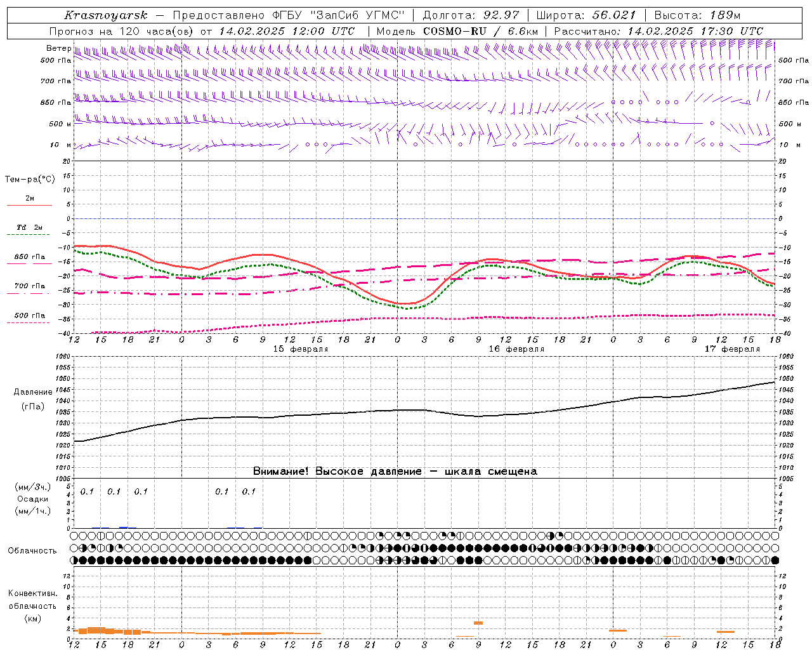Click the (гПа) pressure unit label
The image size is (812, 650).
click(x=33, y=406)
